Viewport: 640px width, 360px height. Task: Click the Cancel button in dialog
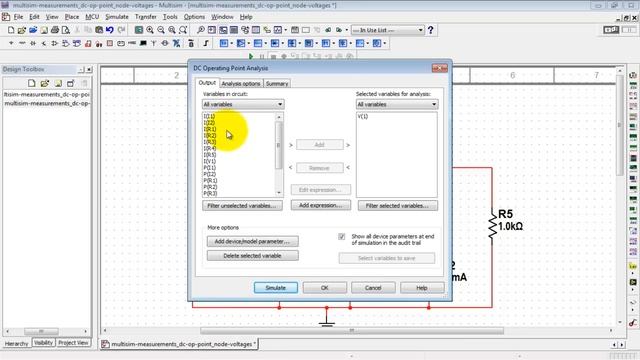click(373, 288)
